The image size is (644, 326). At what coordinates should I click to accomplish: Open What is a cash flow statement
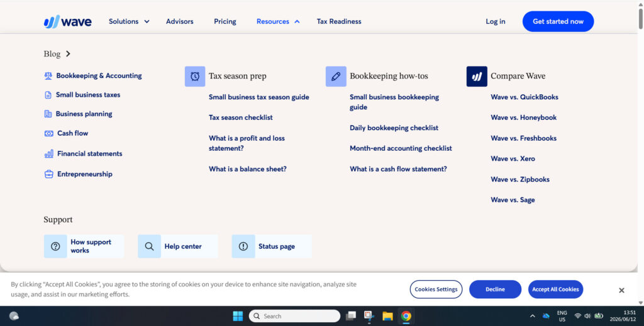[398, 169]
